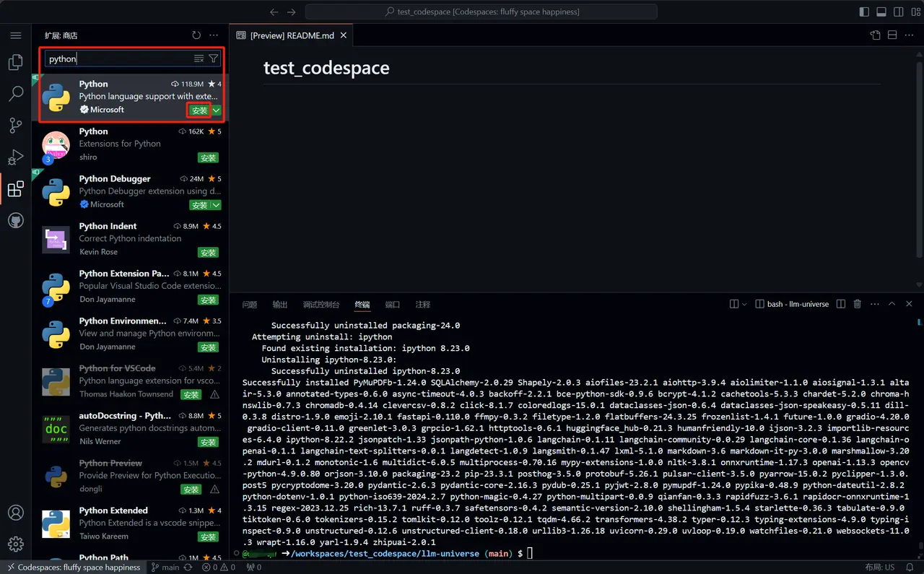Toggle the secondary side bar layout button

click(899, 12)
